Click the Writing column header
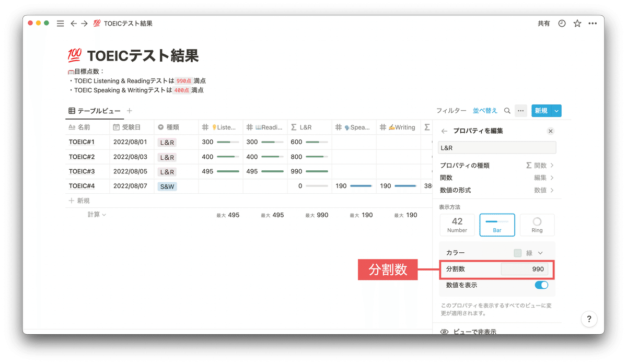Image resolution: width=627 pixels, height=364 pixels. click(399, 127)
